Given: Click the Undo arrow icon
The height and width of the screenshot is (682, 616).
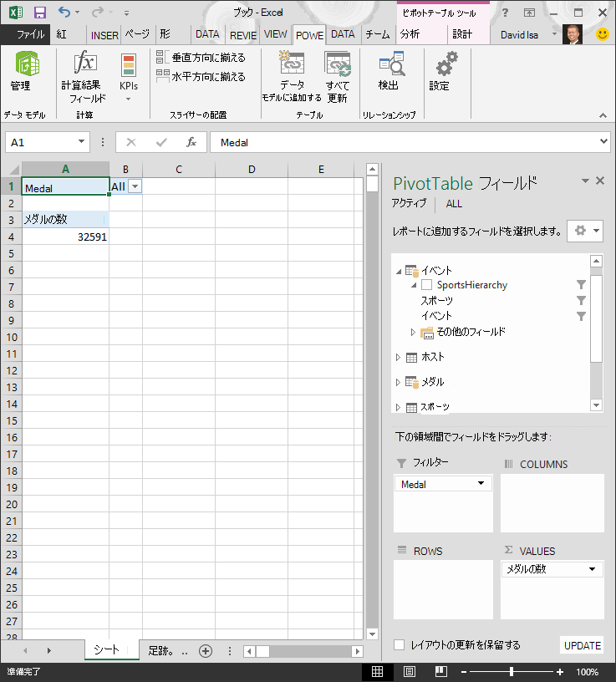Looking at the screenshot, I should coord(64,13).
